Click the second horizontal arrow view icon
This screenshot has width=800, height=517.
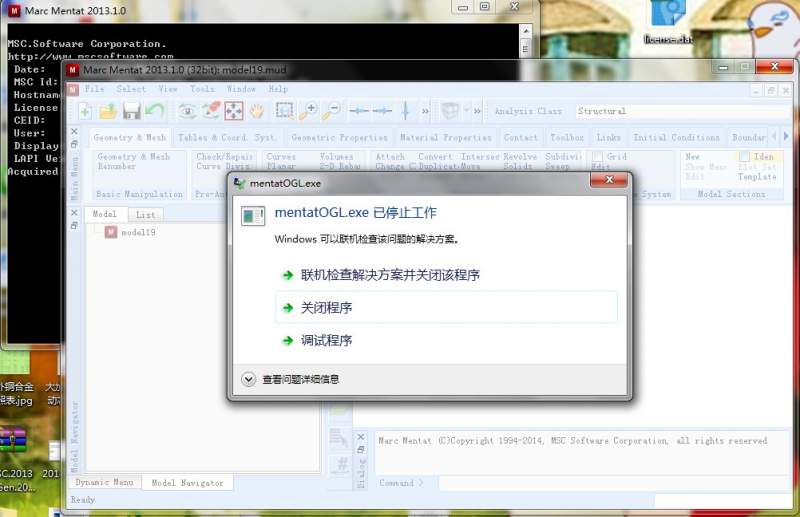tap(382, 111)
